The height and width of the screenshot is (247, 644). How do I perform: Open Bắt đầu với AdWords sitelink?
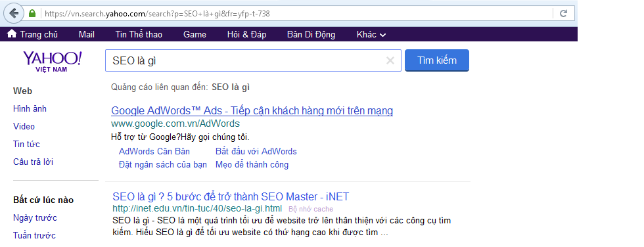coord(256,151)
